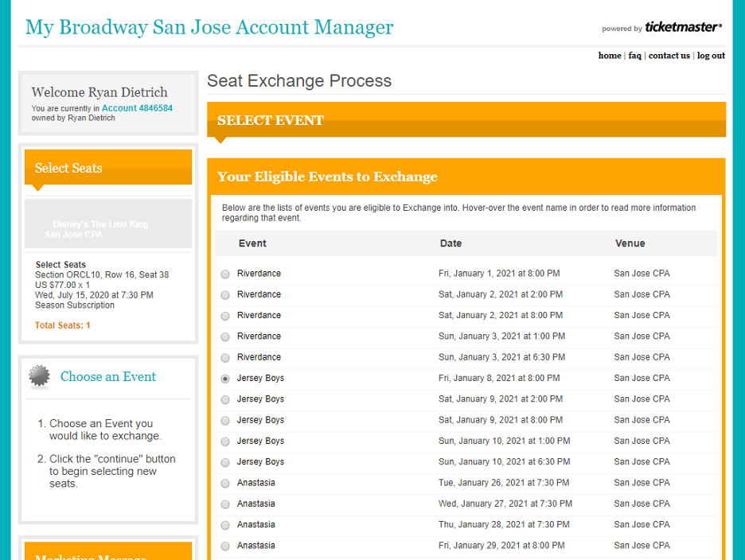745x560 pixels.
Task: Select Jersey Boys Fri, January 8 8:00 PM radio
Action: pos(225,379)
